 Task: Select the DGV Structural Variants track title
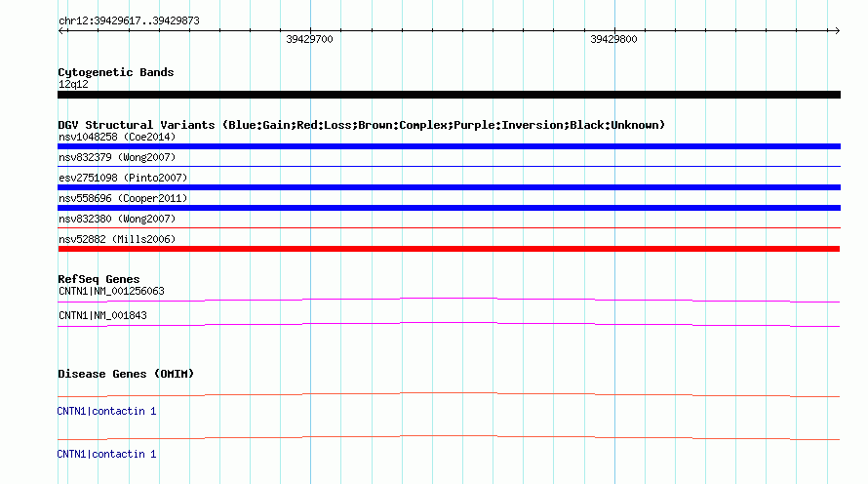click(361, 125)
